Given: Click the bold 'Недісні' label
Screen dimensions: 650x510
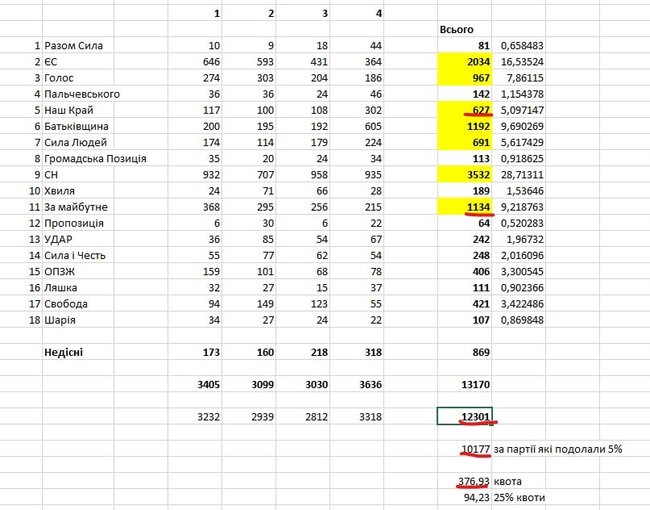Looking at the screenshot, I should point(63,352).
